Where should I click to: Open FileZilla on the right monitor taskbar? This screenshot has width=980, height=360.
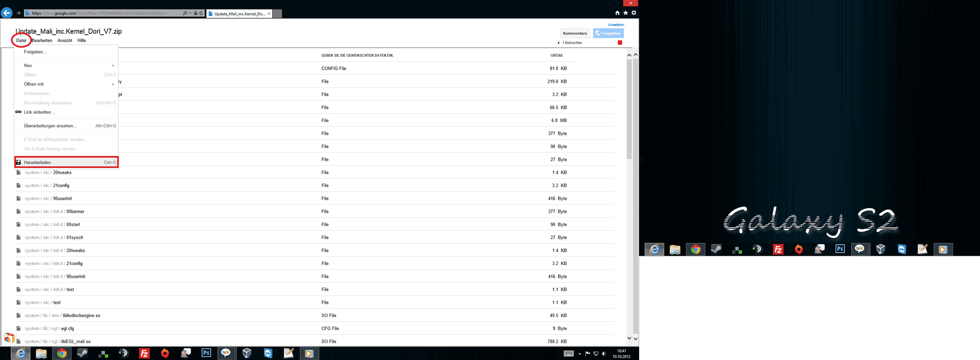pyautogui.click(x=778, y=249)
